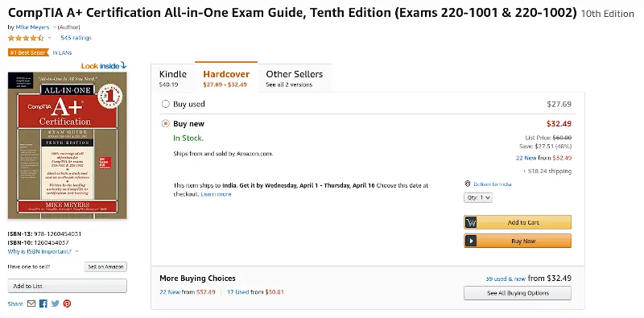Open the Look Inside arrow above the cover
This screenshot has width=644, height=318.
(124, 65)
